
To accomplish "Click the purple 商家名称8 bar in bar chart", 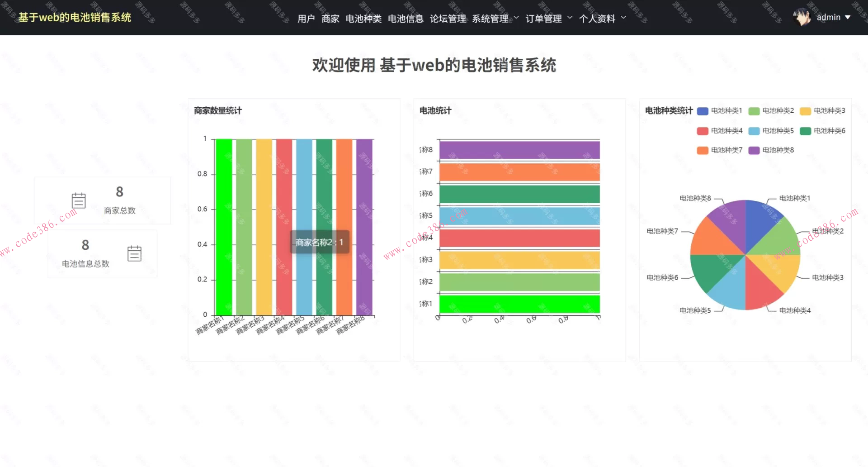I will click(x=364, y=226).
